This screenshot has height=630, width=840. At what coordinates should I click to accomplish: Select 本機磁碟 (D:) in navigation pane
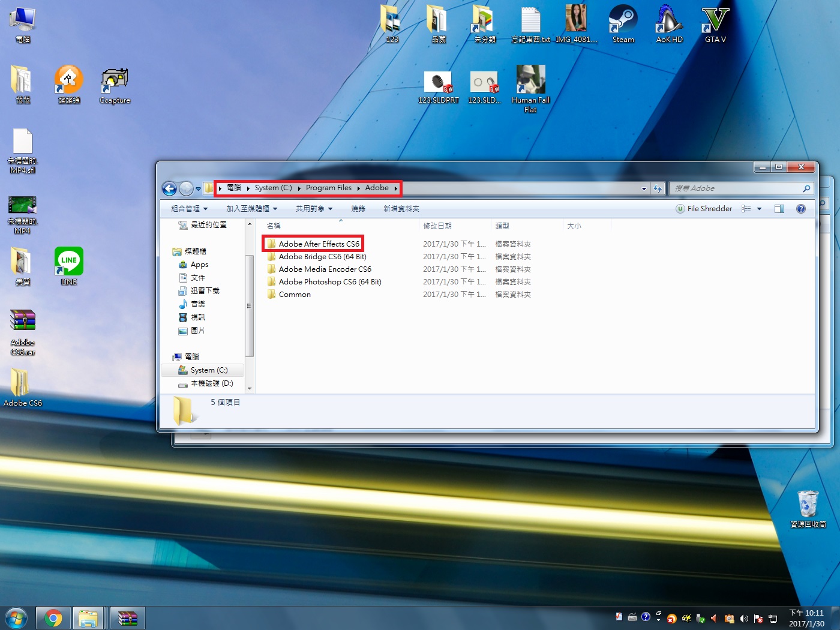tap(206, 383)
